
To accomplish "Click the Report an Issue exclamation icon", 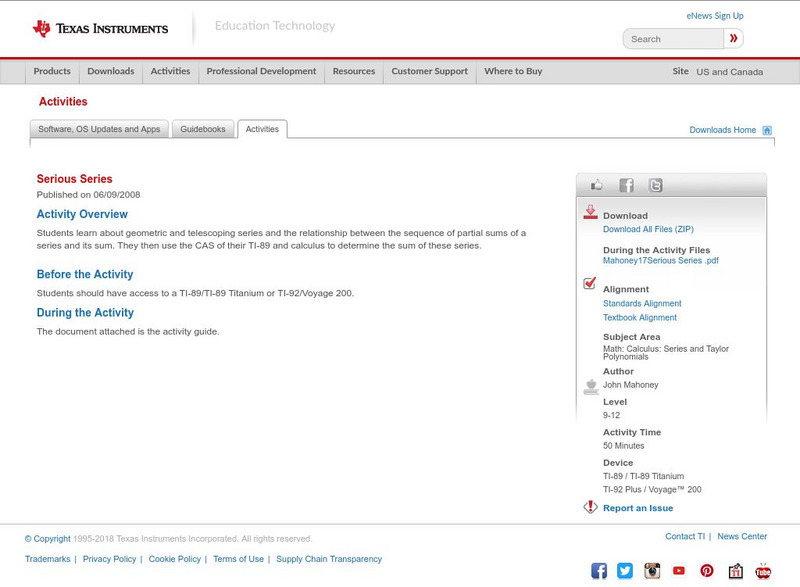I will [x=589, y=507].
